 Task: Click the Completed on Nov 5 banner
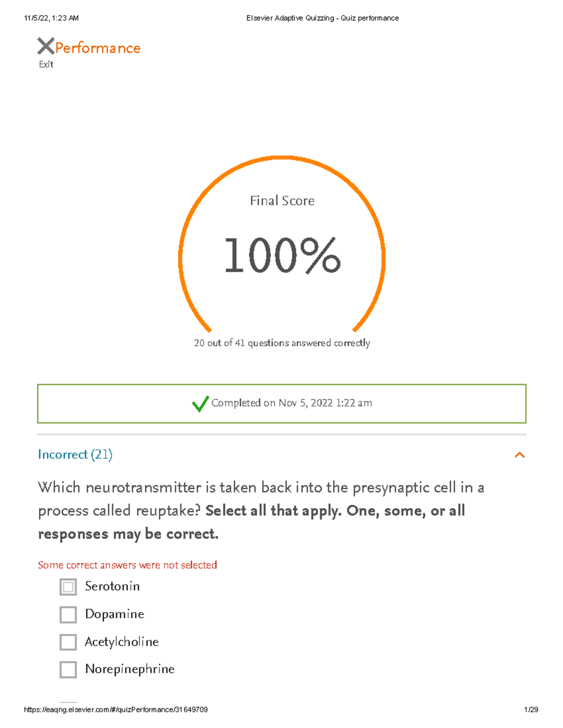point(281,403)
